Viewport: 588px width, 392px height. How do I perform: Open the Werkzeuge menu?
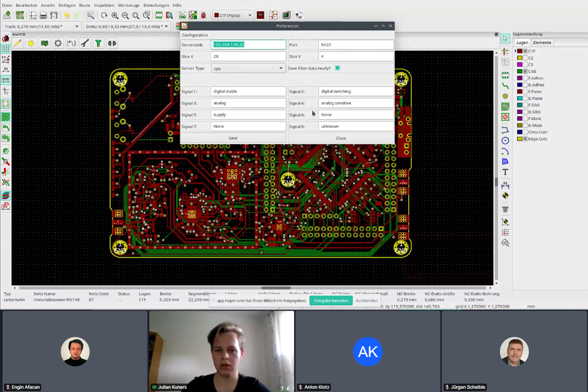click(x=128, y=5)
